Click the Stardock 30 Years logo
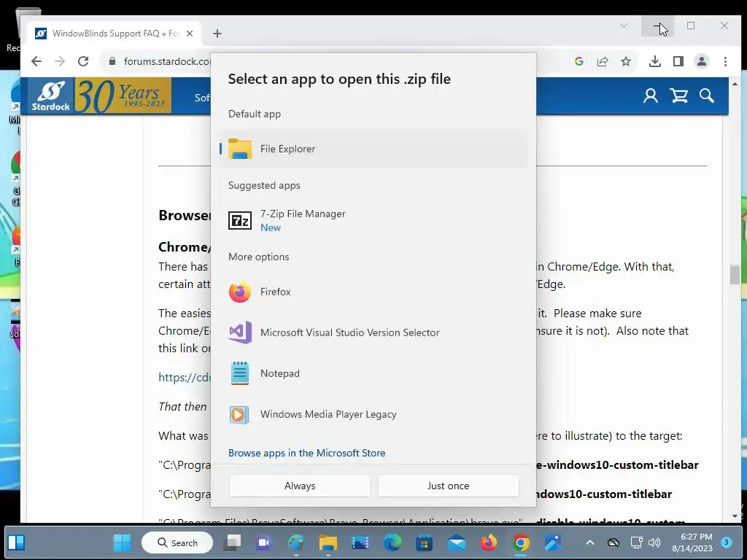747x560 pixels. point(99,96)
